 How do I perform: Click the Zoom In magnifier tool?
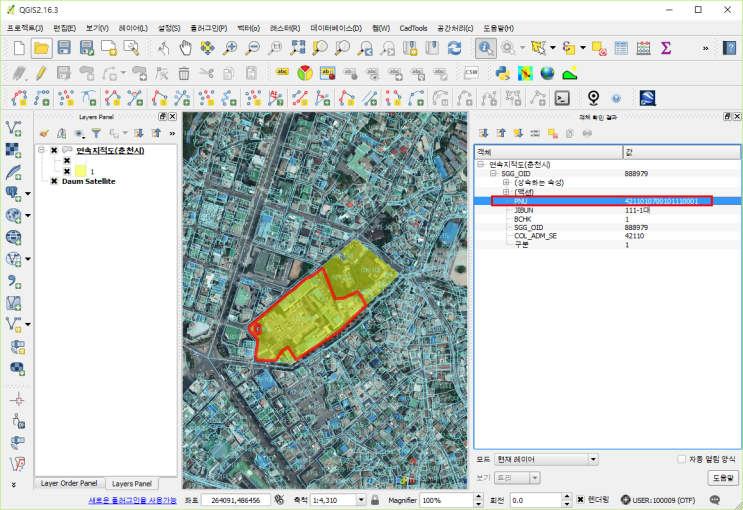coord(231,48)
